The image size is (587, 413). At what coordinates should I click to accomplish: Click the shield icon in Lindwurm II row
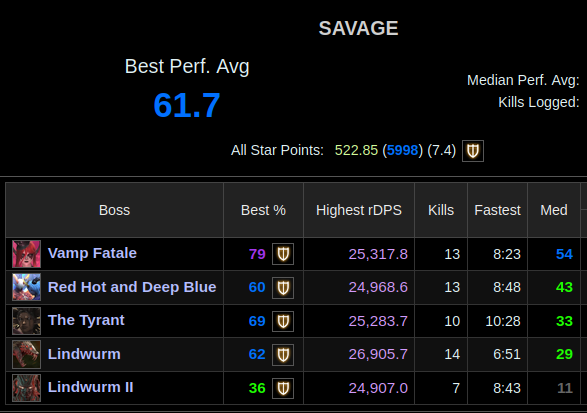pyautogui.click(x=283, y=388)
